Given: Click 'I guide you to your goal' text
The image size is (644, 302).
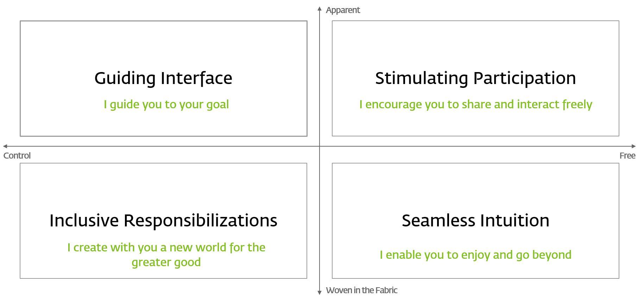Looking at the screenshot, I should click(x=166, y=104).
